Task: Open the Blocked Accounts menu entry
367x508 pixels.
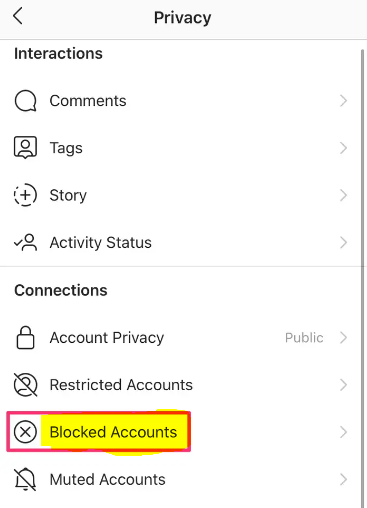Action: pyautogui.click(x=180, y=432)
